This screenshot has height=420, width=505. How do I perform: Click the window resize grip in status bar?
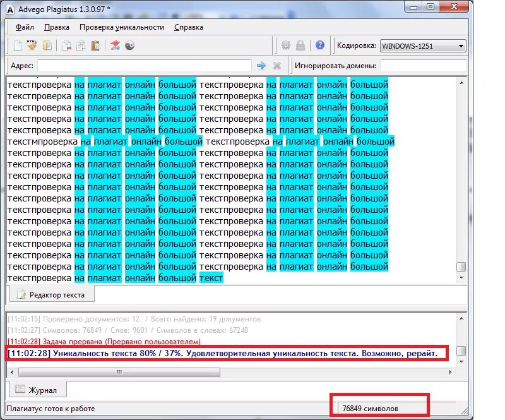464,411
